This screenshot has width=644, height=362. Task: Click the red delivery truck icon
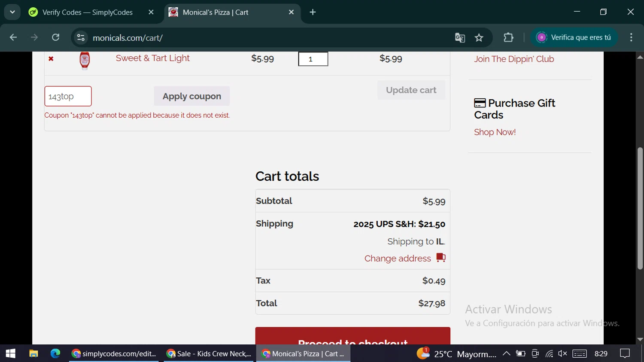[x=441, y=258]
